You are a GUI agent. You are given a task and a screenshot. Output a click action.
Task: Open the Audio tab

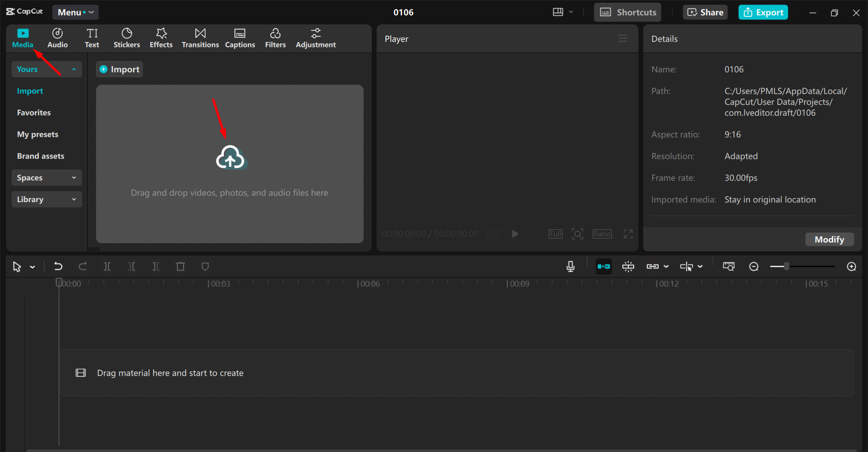pos(57,38)
